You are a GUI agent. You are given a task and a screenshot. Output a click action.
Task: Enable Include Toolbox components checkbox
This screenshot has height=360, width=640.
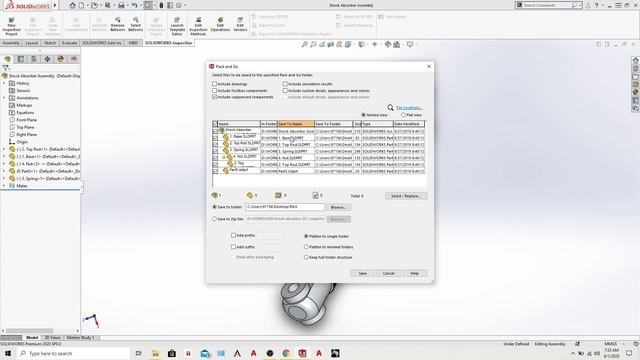pos(214,90)
